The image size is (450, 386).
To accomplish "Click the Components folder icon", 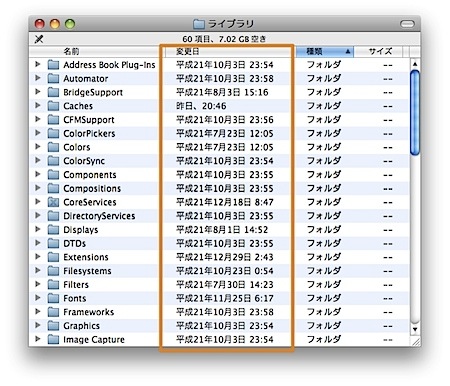I will [53, 175].
